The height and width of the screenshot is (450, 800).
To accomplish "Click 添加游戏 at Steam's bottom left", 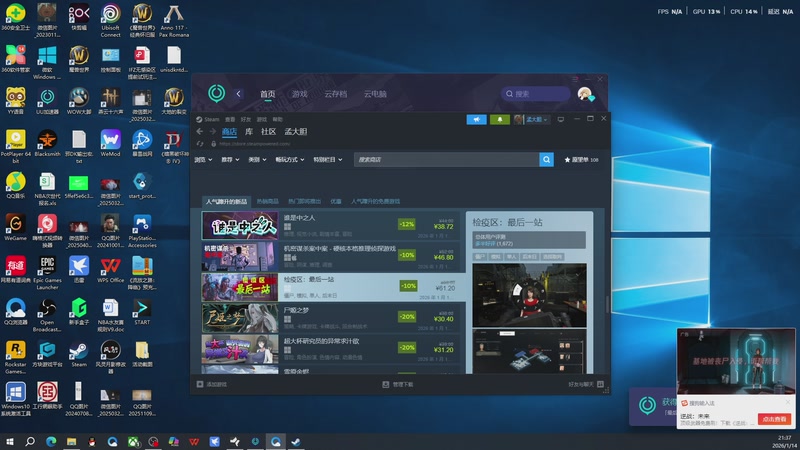I will [x=212, y=384].
